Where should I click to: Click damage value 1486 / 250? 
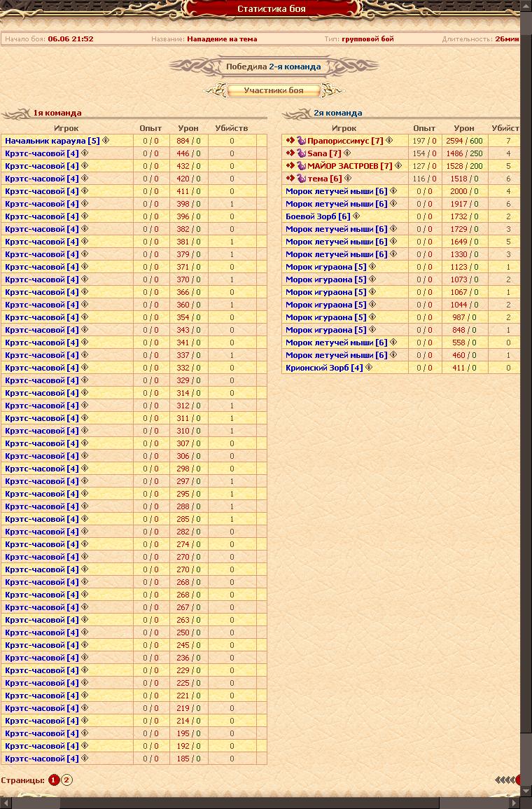(x=465, y=154)
